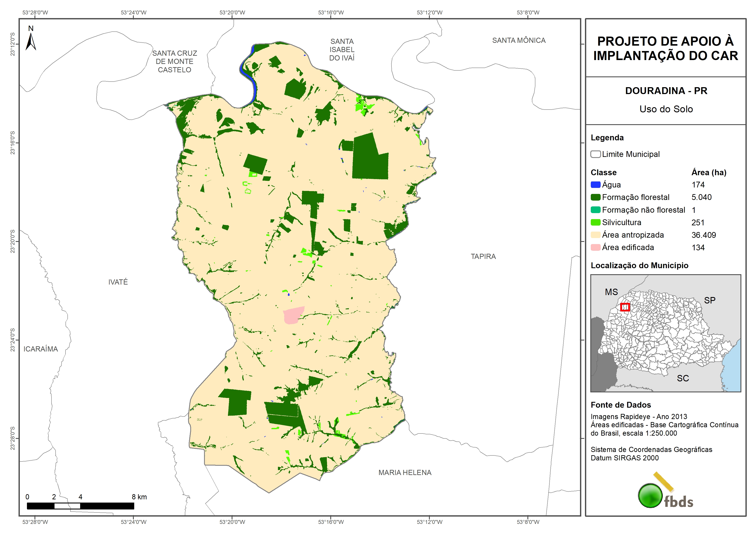Click the Área edificada pink swatch
The image size is (756, 534).
click(x=595, y=248)
